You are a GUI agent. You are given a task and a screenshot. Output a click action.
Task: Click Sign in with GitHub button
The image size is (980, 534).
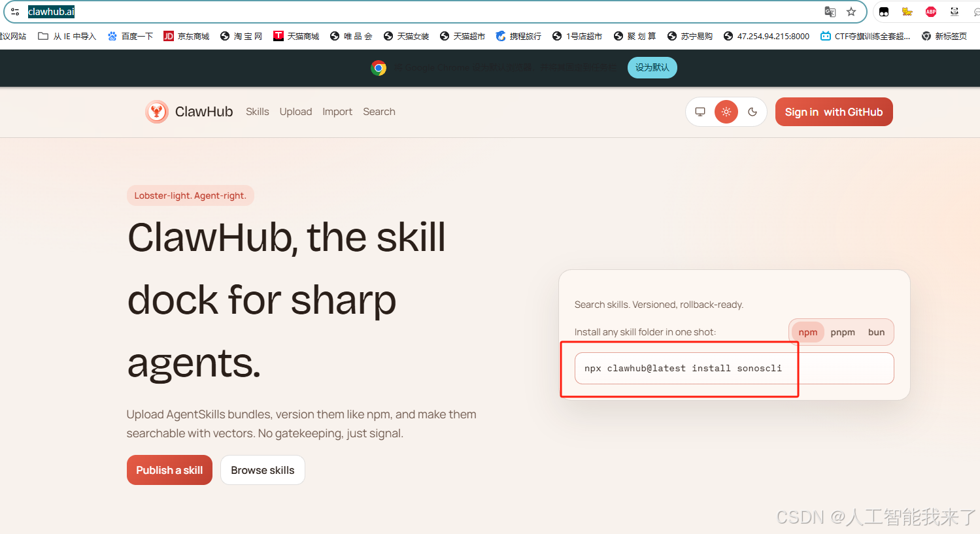pyautogui.click(x=834, y=112)
